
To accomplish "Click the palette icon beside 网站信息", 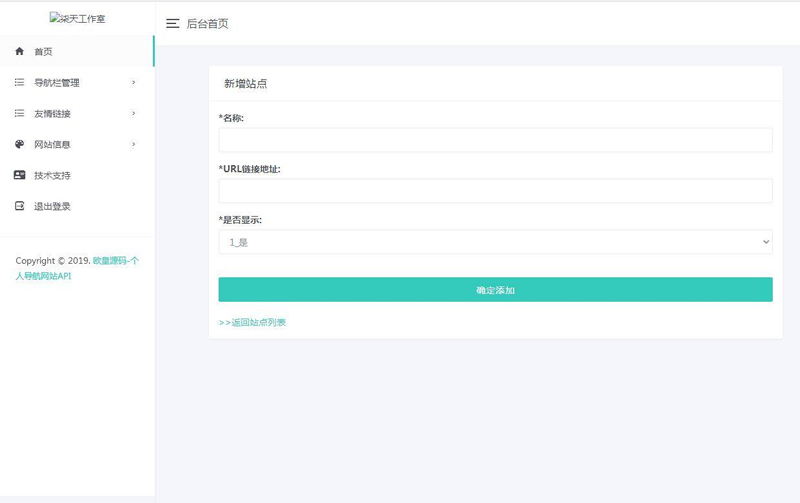I will (x=19, y=144).
